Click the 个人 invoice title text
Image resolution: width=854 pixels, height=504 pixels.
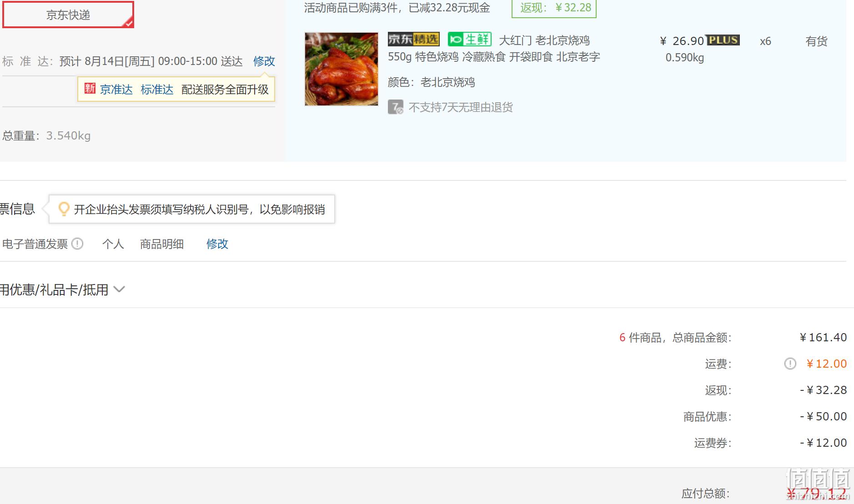(x=113, y=244)
